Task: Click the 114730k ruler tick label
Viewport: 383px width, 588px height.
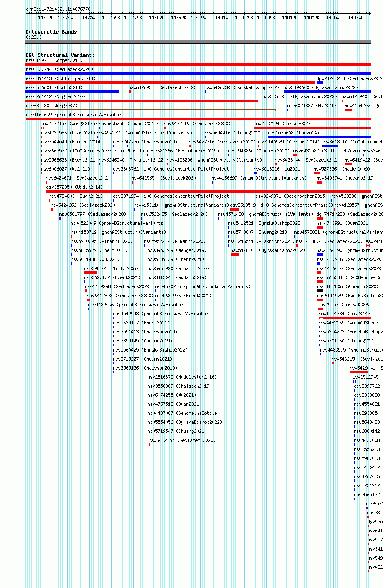Action: click(44, 17)
